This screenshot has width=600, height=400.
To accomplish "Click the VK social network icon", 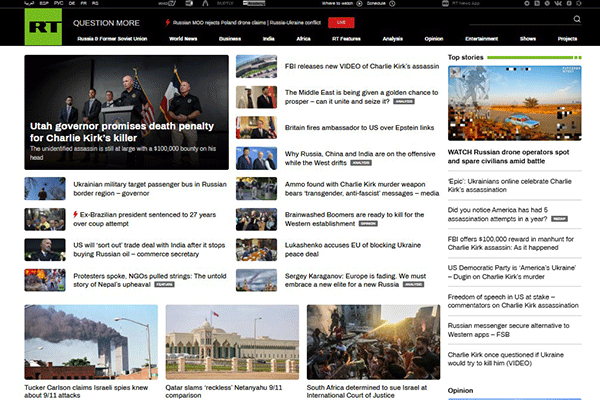I will (x=558, y=3).
